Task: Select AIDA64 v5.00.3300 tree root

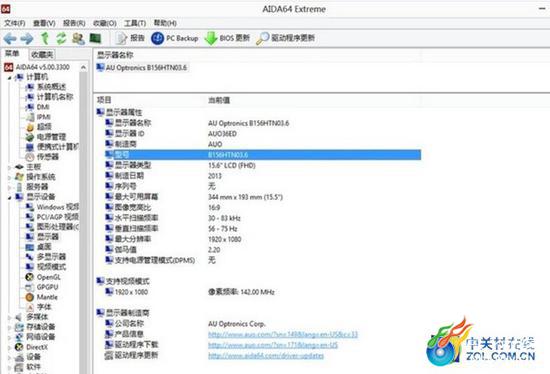Action: [37, 67]
